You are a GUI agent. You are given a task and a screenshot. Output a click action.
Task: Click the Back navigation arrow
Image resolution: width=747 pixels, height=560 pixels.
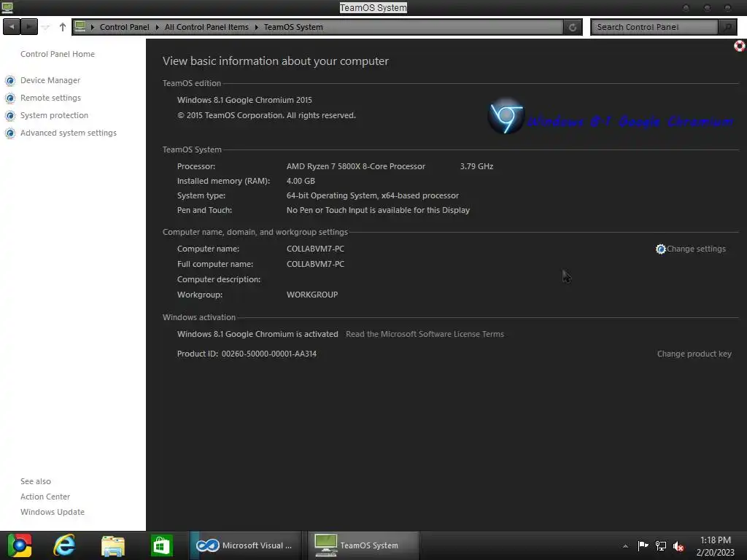(12, 27)
